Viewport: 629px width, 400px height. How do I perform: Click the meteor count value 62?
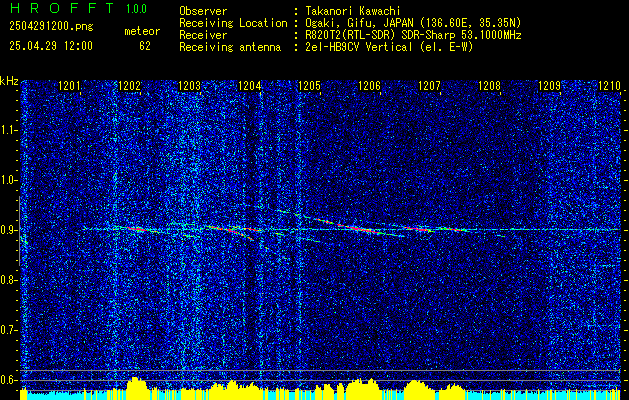tap(145, 46)
